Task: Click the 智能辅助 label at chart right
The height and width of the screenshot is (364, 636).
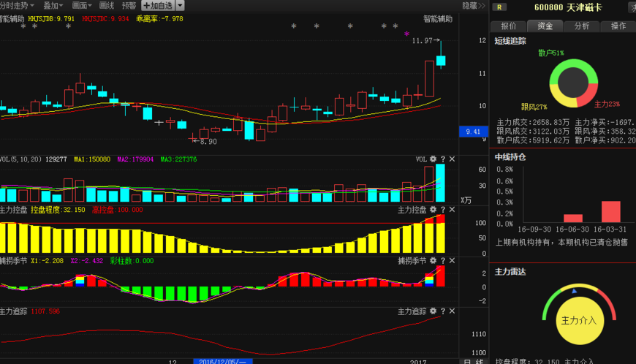Action: click(438, 19)
